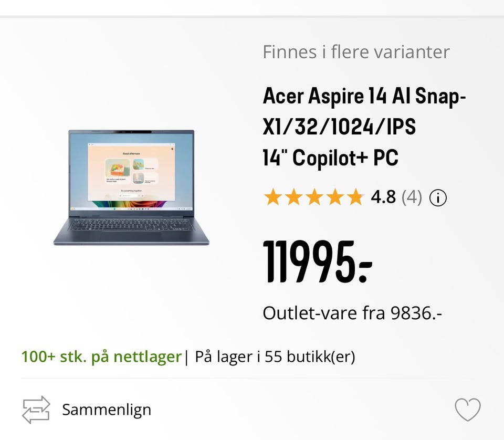The width and height of the screenshot is (504, 440).
Task: Click the compare arrows icon
Action: tap(36, 410)
